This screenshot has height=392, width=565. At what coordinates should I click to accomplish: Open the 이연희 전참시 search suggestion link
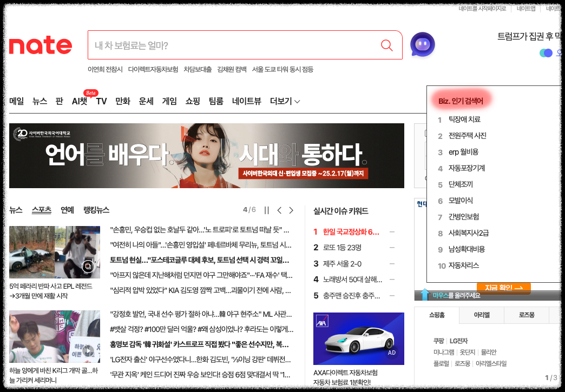[x=103, y=70]
